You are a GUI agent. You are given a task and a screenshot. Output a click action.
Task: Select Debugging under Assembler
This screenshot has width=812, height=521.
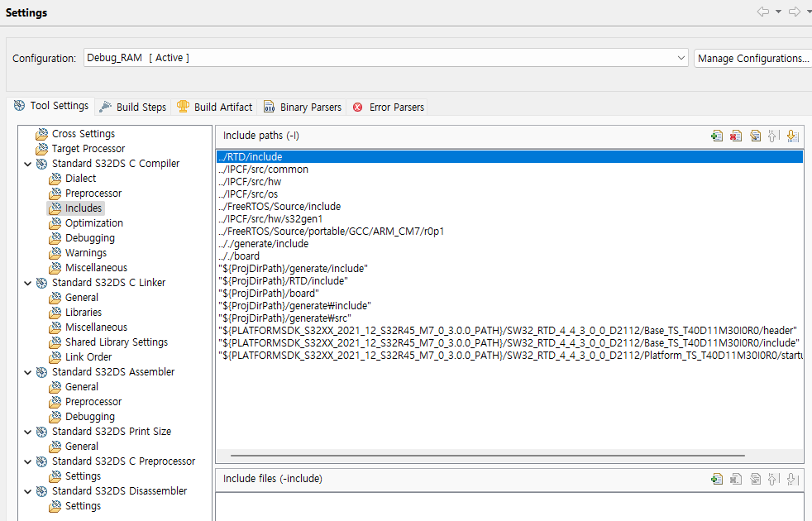pyautogui.click(x=89, y=417)
